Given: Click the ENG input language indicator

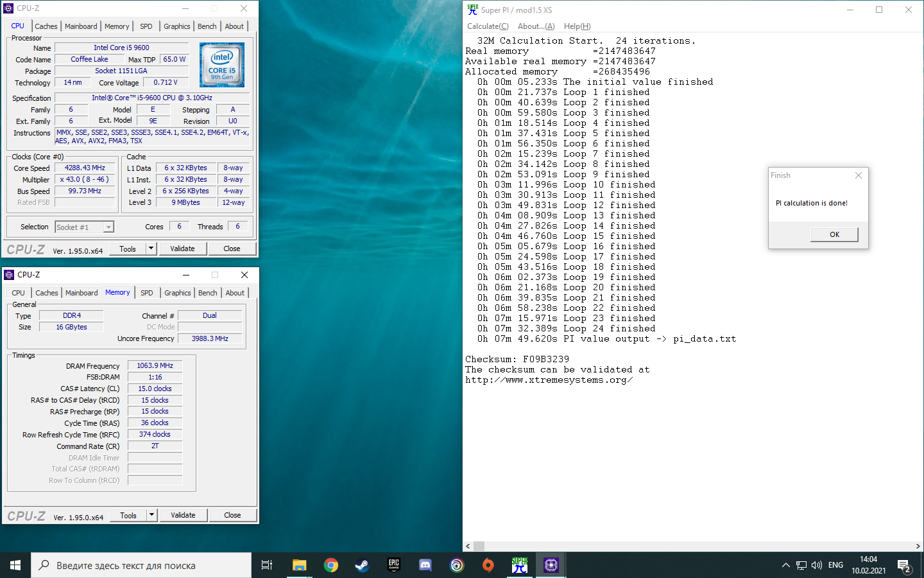Looking at the screenshot, I should (835, 565).
